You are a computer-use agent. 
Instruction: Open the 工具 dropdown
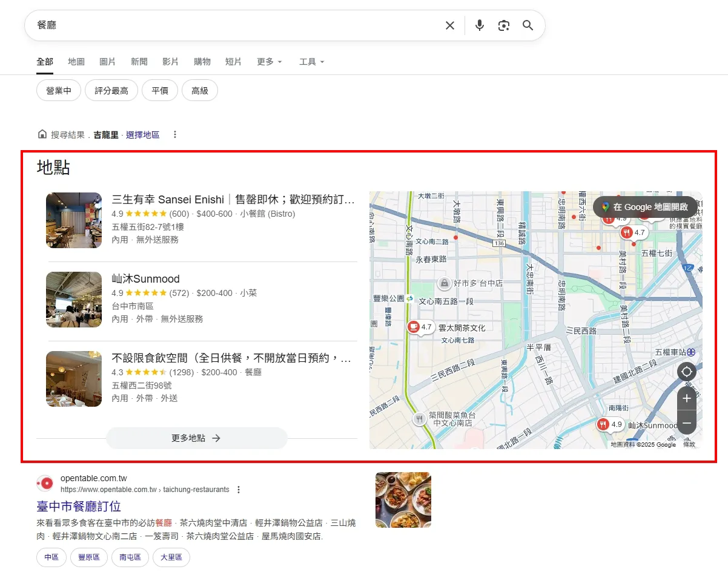[x=311, y=61]
